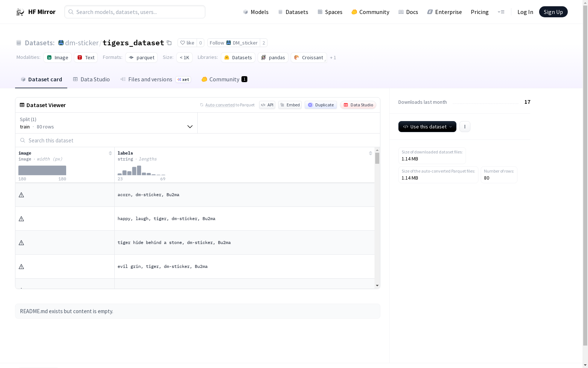
Task: Open the Community tab with 1 discussion
Action: tap(224, 79)
